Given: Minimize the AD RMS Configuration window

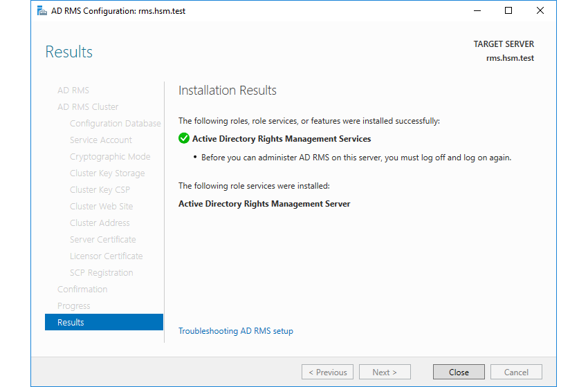Looking at the screenshot, I should pyautogui.click(x=477, y=10).
